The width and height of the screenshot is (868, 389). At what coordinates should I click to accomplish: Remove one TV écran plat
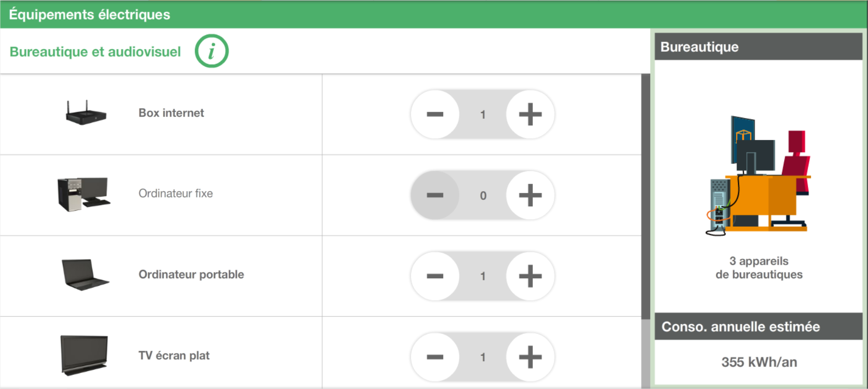click(x=435, y=357)
